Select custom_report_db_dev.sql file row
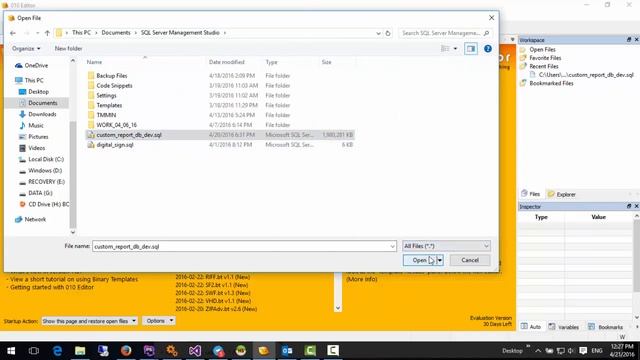640x360 pixels. 220,135
